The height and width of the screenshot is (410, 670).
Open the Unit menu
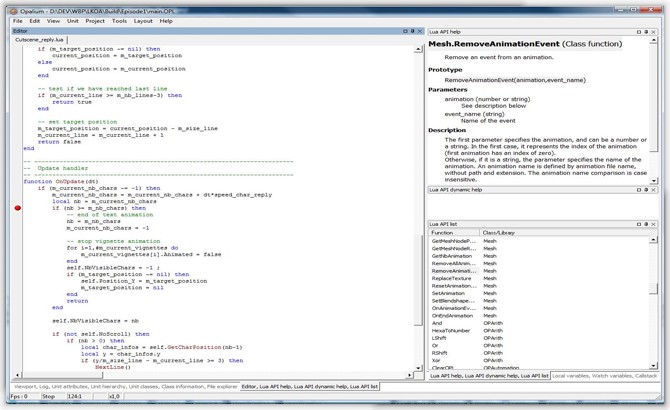(x=73, y=21)
